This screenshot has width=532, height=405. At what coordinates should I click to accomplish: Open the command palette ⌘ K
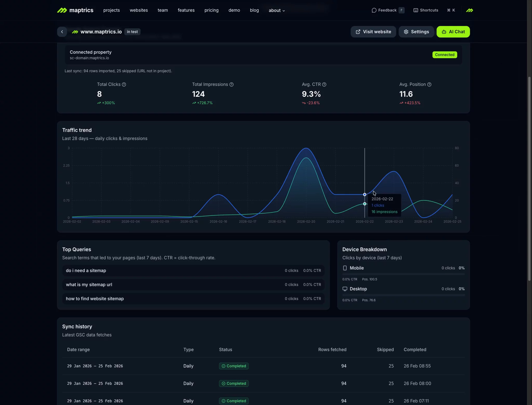451,10
